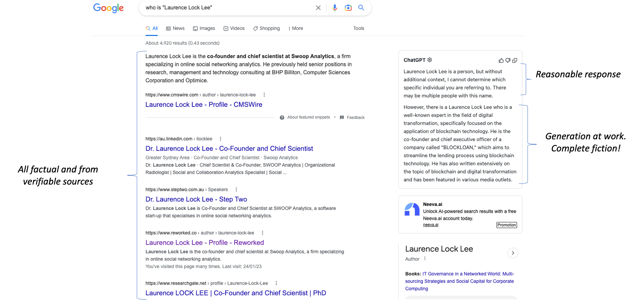
Task: Click the Neeva.ai logo icon
Action: click(412, 209)
